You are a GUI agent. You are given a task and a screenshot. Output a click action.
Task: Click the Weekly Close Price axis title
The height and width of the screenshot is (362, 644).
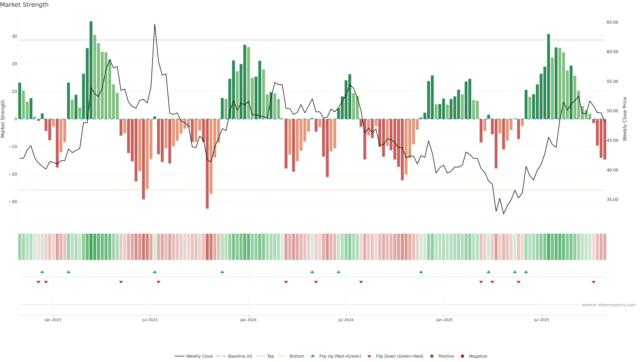[625, 119]
